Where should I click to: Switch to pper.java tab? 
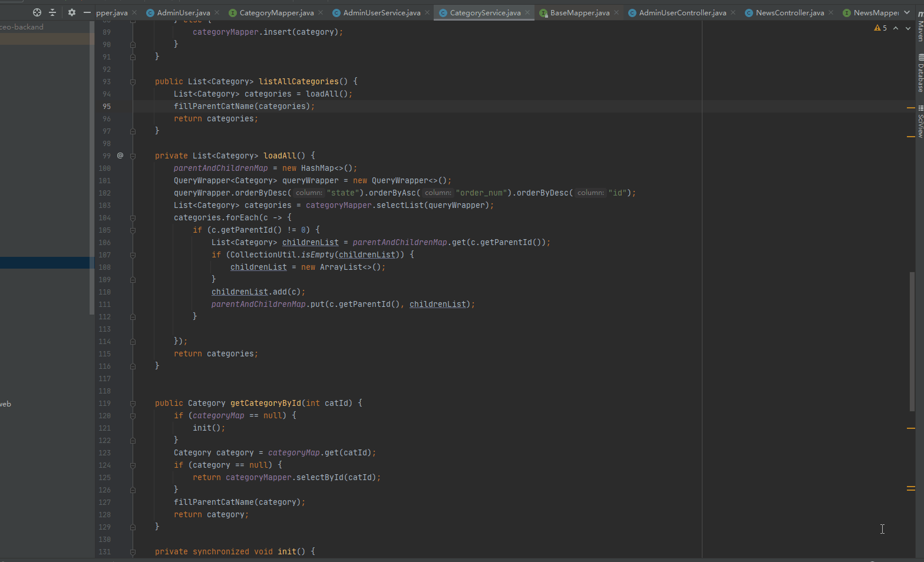[112, 12]
